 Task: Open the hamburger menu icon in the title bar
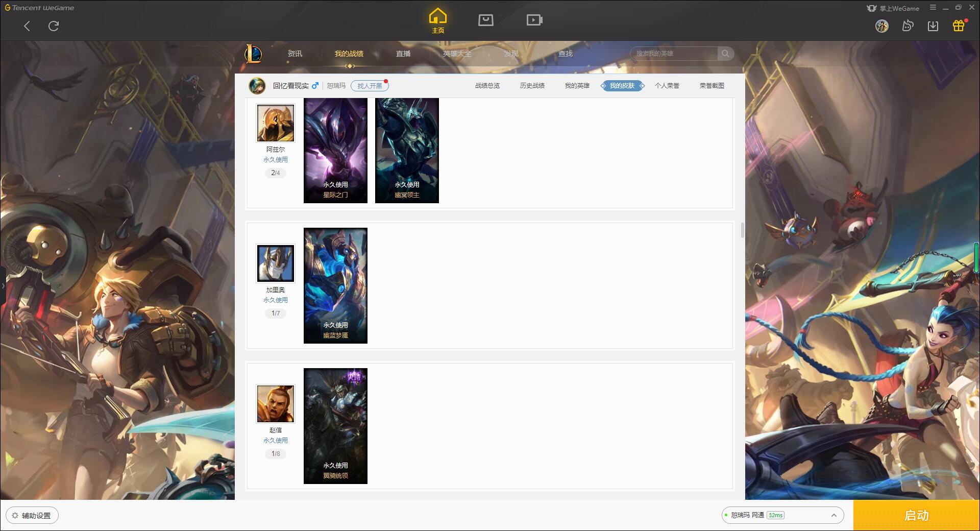pyautogui.click(x=933, y=8)
